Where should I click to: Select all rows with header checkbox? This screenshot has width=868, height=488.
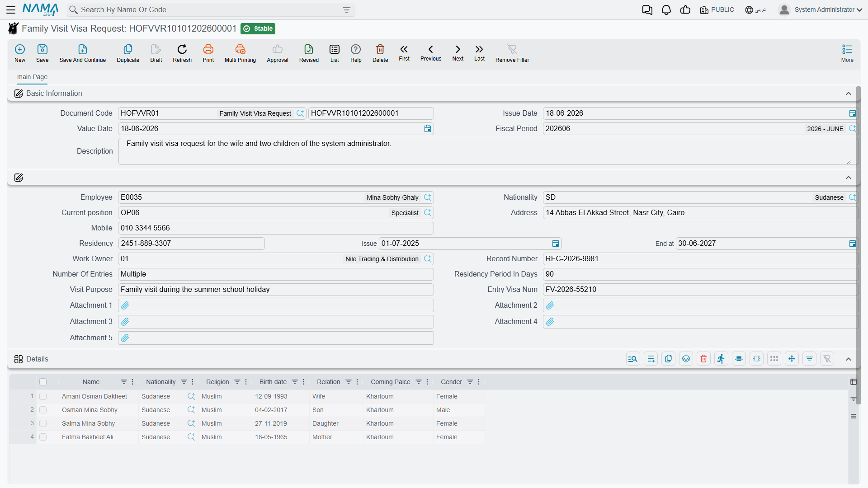(x=43, y=382)
